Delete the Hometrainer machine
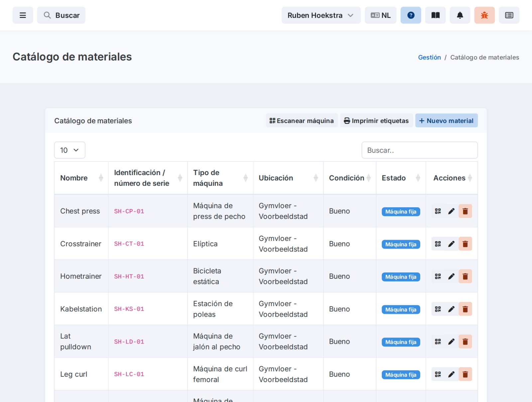The height and width of the screenshot is (402, 532). pos(465,276)
